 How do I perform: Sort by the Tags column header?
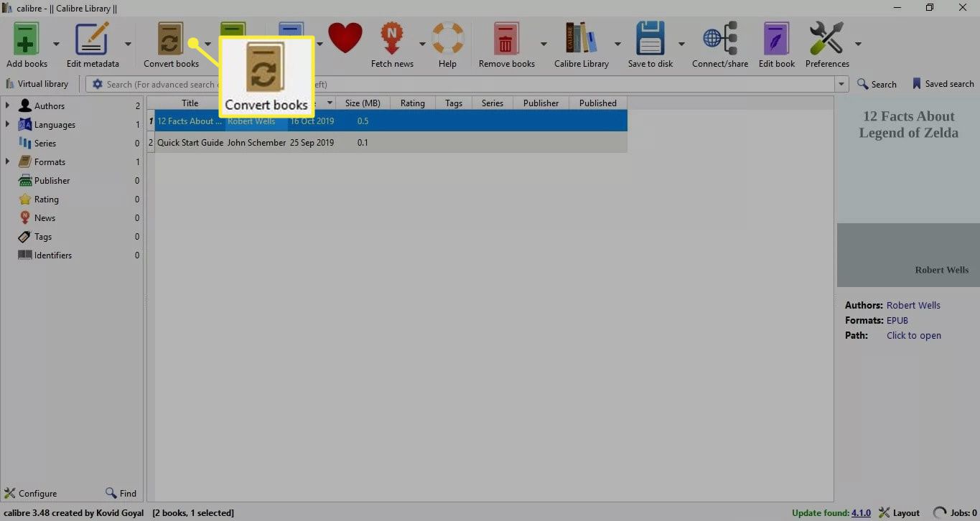click(454, 103)
